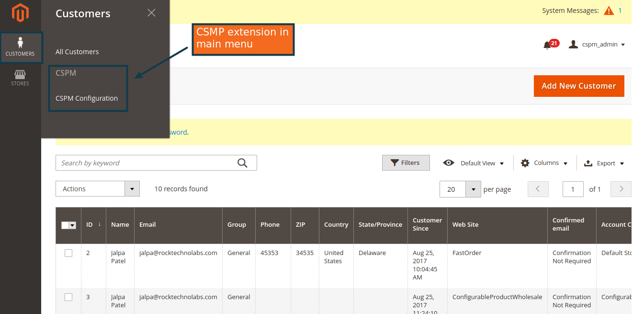This screenshot has height=314, width=644.
Task: Open the Stores sidebar menu
Action: [20, 78]
